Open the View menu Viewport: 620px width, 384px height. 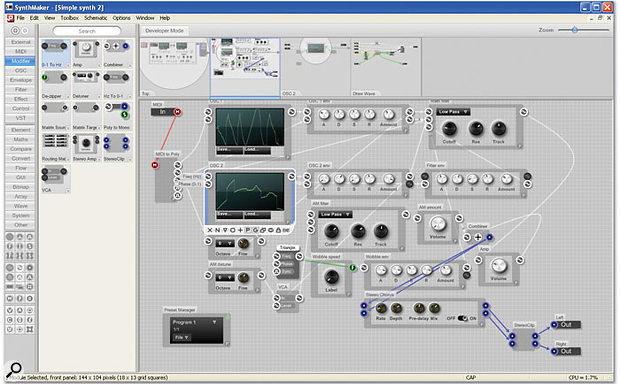[49, 18]
